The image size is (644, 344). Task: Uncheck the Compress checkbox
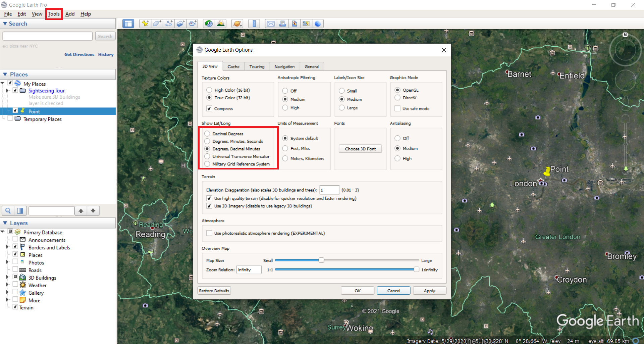point(209,108)
